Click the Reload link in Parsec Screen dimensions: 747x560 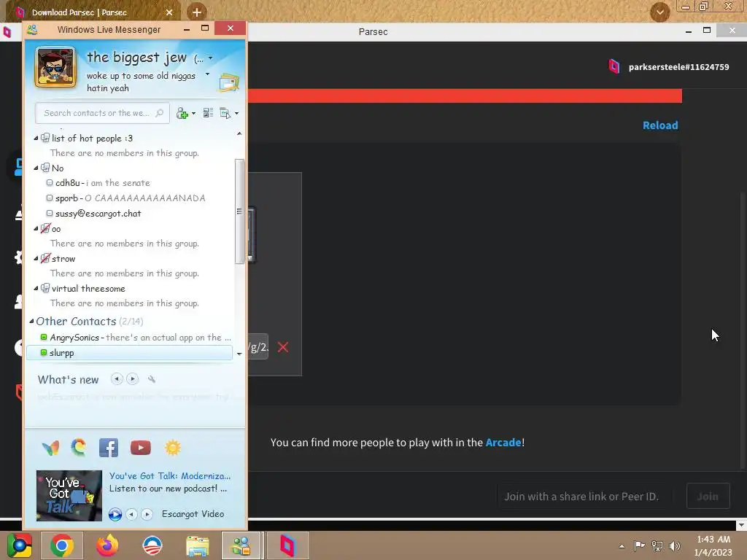point(660,125)
